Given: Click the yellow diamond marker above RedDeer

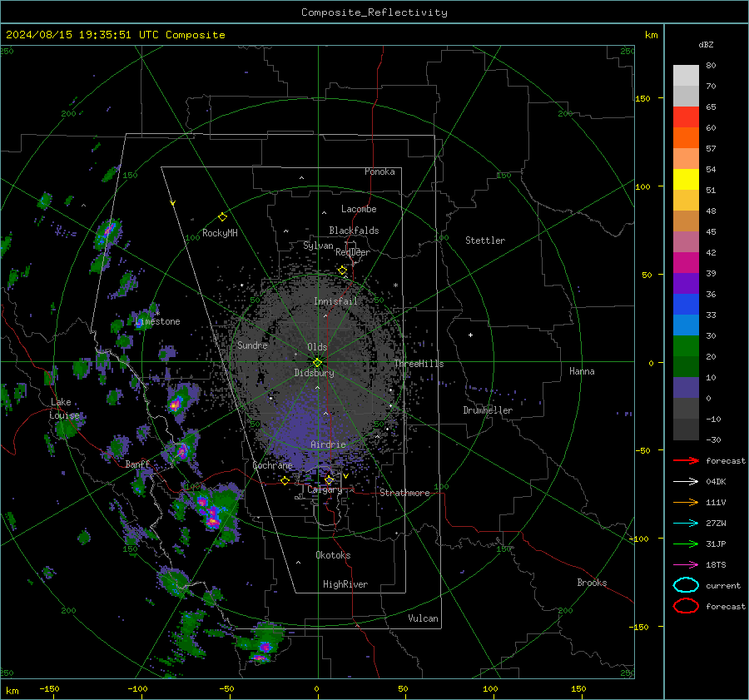Looking at the screenshot, I should [x=342, y=271].
